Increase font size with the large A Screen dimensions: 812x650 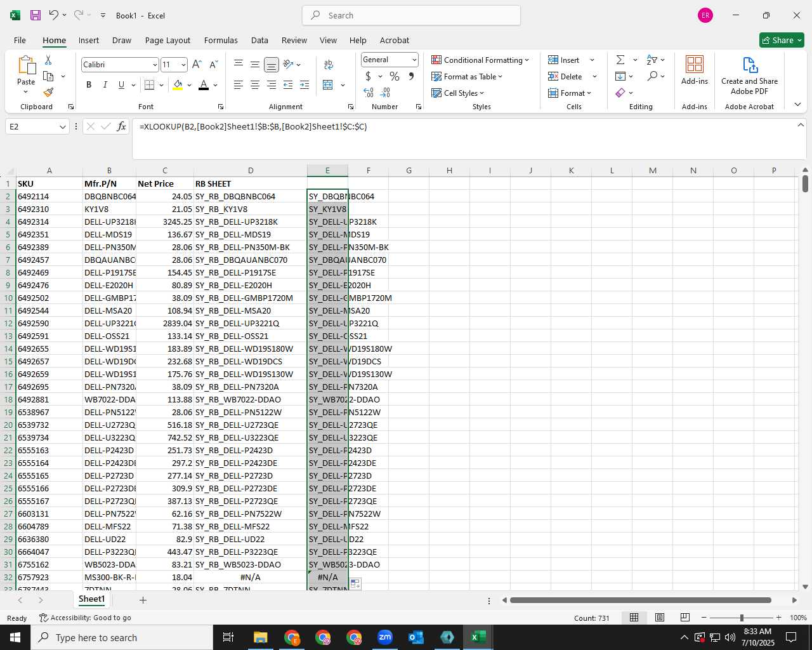click(197, 64)
